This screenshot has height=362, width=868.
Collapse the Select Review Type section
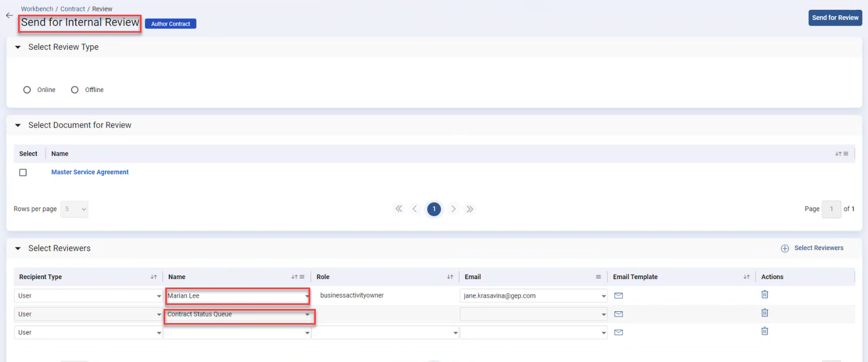18,47
